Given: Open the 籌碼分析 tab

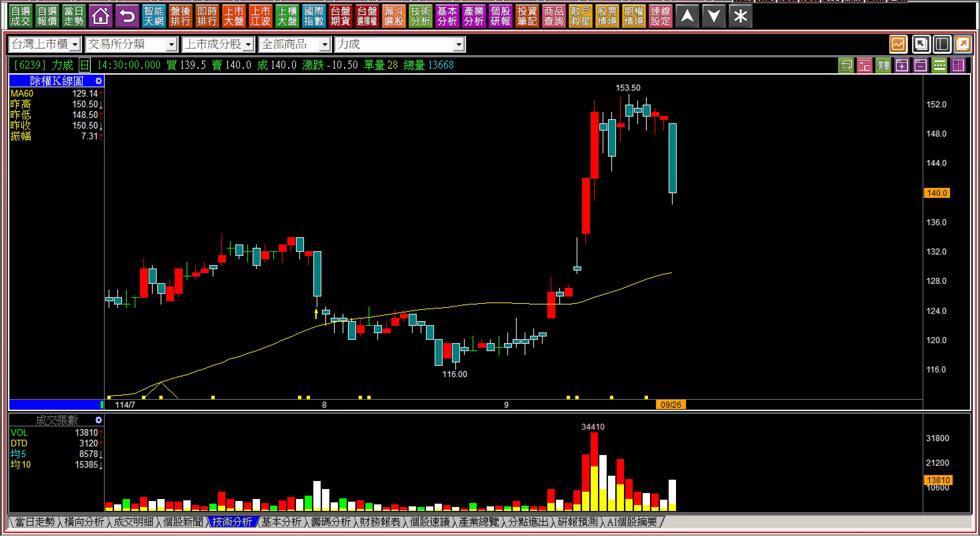Looking at the screenshot, I should click(x=331, y=522).
